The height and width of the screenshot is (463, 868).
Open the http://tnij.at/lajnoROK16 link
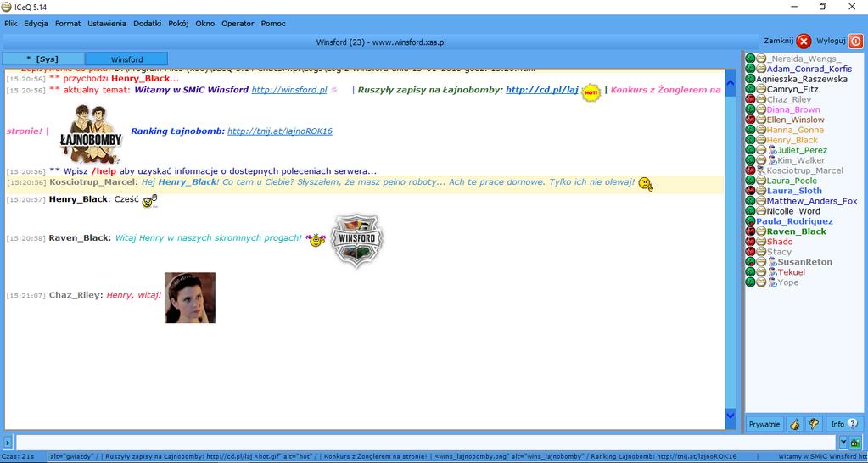point(279,131)
